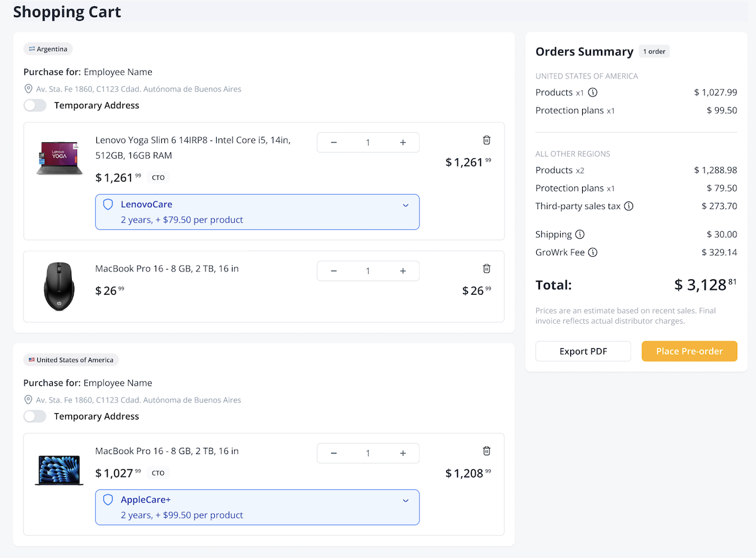Select the mouse item's MacBook Pro 16 title
Image resolution: width=756 pixels, height=558 pixels.
pos(167,268)
